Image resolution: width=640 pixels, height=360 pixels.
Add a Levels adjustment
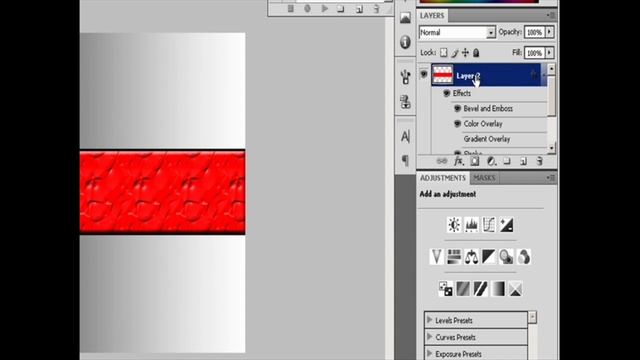click(471, 225)
